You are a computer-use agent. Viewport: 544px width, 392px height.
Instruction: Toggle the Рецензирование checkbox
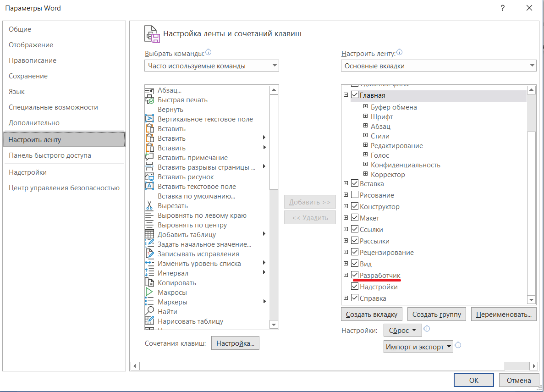(x=355, y=252)
